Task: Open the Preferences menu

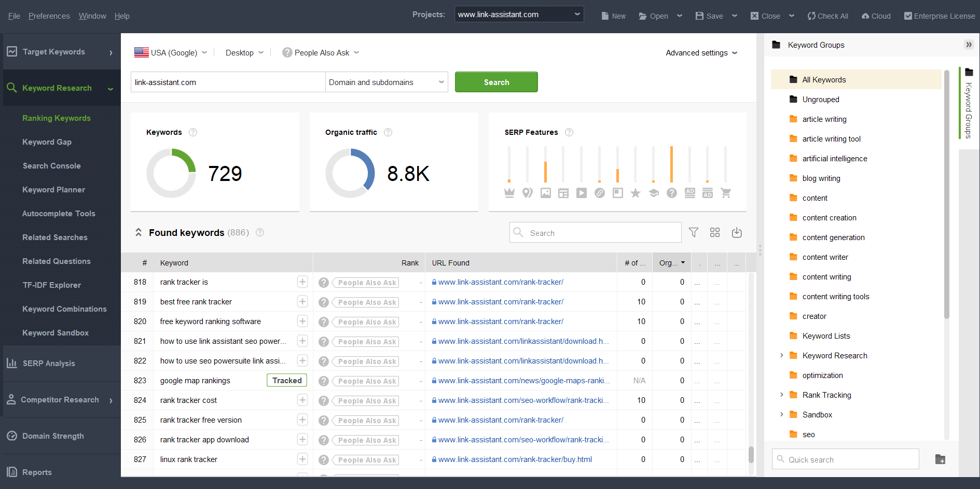Action: coord(49,16)
